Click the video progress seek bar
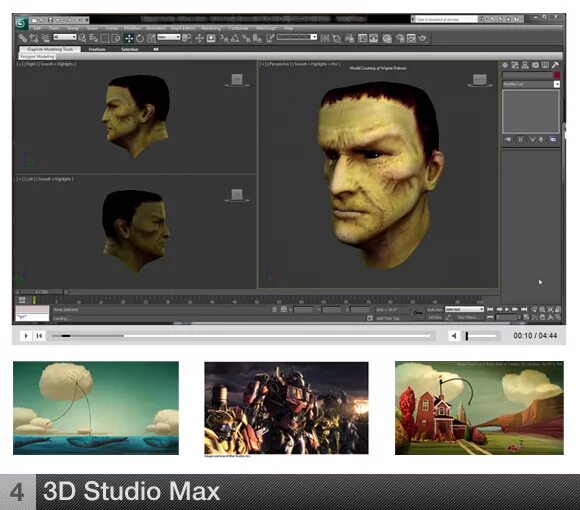Image resolution: width=580 pixels, height=510 pixels. (x=242, y=336)
